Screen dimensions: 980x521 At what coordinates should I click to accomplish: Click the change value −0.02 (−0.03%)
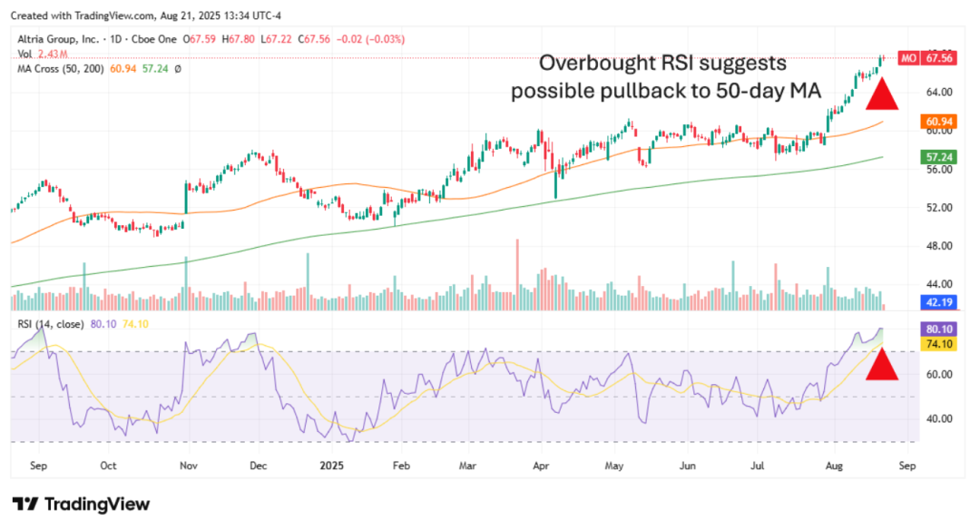370,39
